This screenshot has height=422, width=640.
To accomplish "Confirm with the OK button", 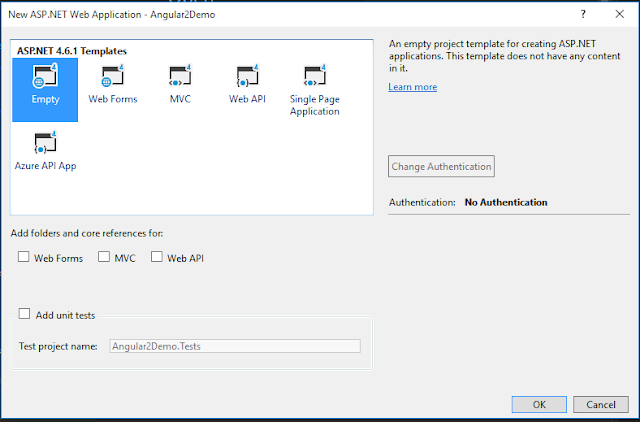I will pyautogui.click(x=539, y=404).
